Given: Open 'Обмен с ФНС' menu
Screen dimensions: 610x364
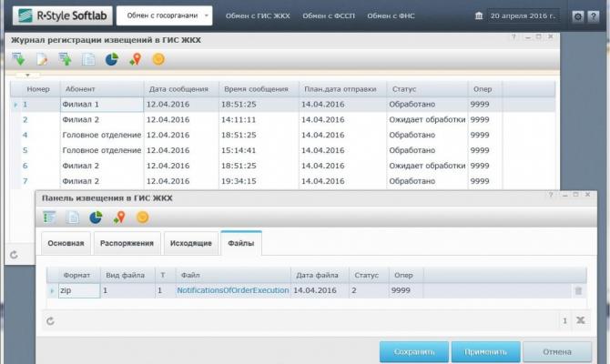Looking at the screenshot, I should click(x=391, y=16).
